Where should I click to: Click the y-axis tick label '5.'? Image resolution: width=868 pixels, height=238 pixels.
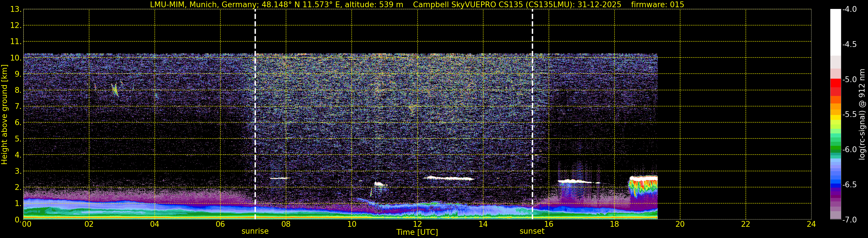tap(18, 139)
